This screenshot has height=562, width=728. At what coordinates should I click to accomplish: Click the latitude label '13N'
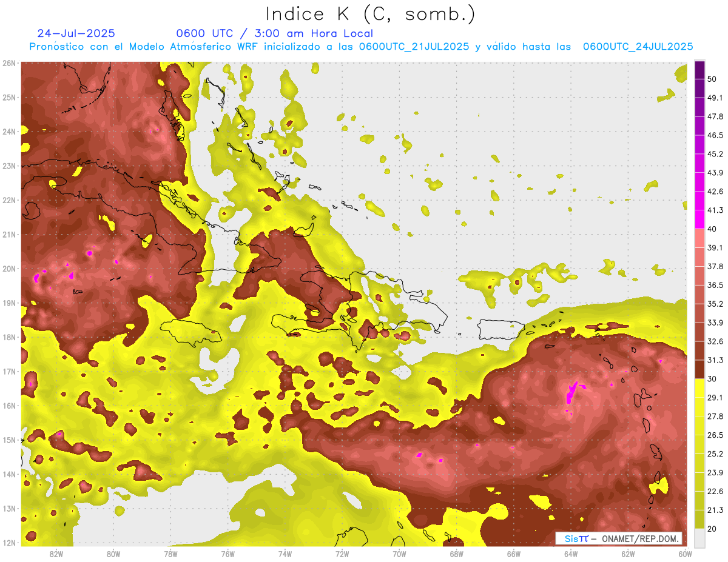coord(9,509)
